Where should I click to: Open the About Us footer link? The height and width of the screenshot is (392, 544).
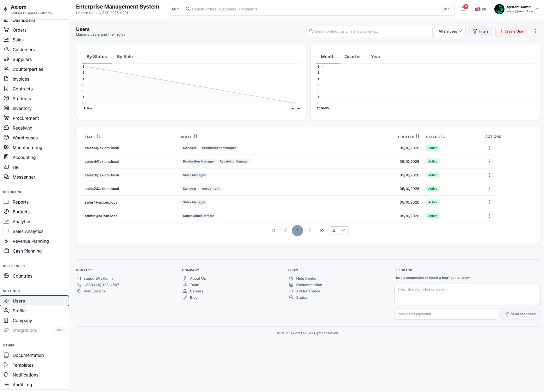click(198, 279)
